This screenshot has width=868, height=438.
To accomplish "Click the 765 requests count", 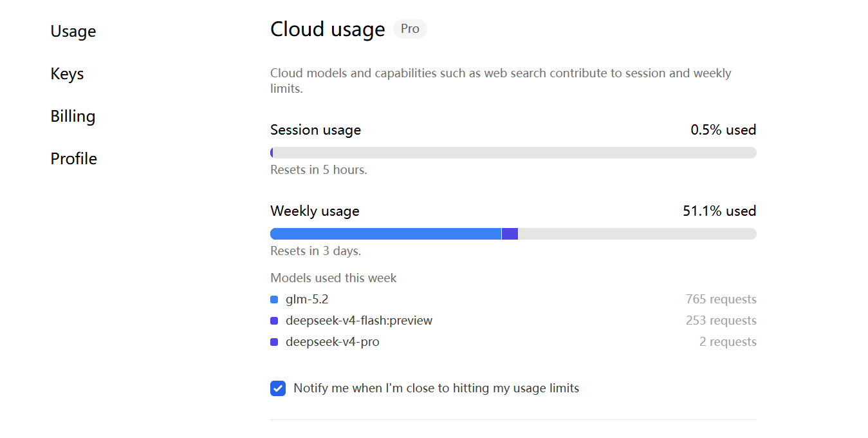I will click(721, 300).
